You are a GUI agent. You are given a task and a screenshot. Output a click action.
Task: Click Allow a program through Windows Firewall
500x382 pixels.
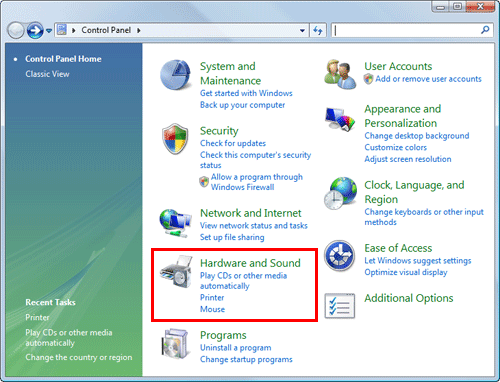[257, 182]
